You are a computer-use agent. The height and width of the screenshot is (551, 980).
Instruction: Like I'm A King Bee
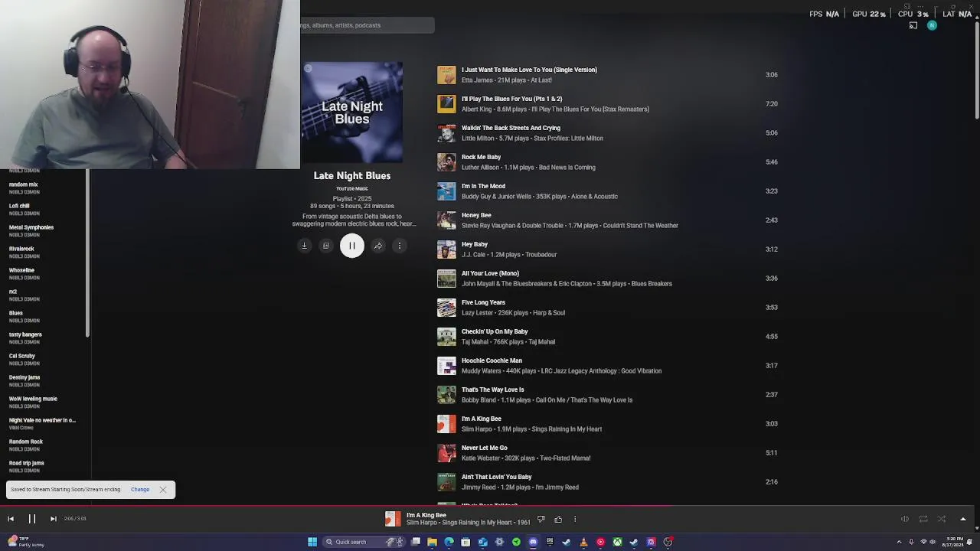point(558,519)
